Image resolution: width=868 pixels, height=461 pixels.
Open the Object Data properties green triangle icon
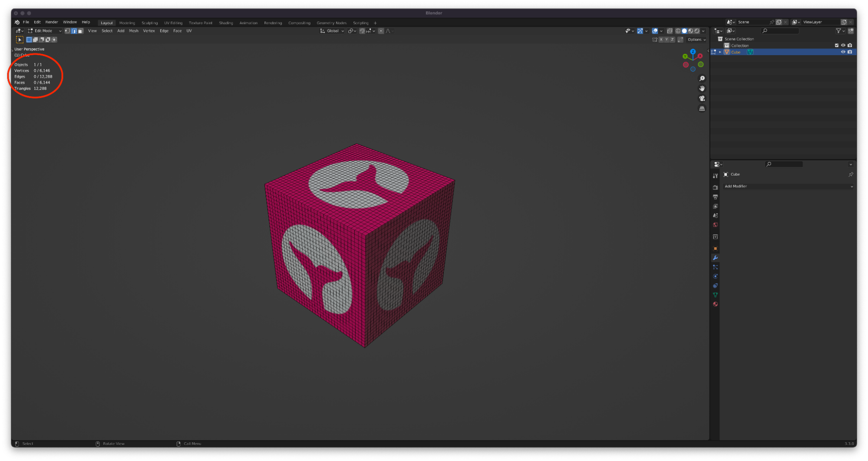pyautogui.click(x=715, y=295)
